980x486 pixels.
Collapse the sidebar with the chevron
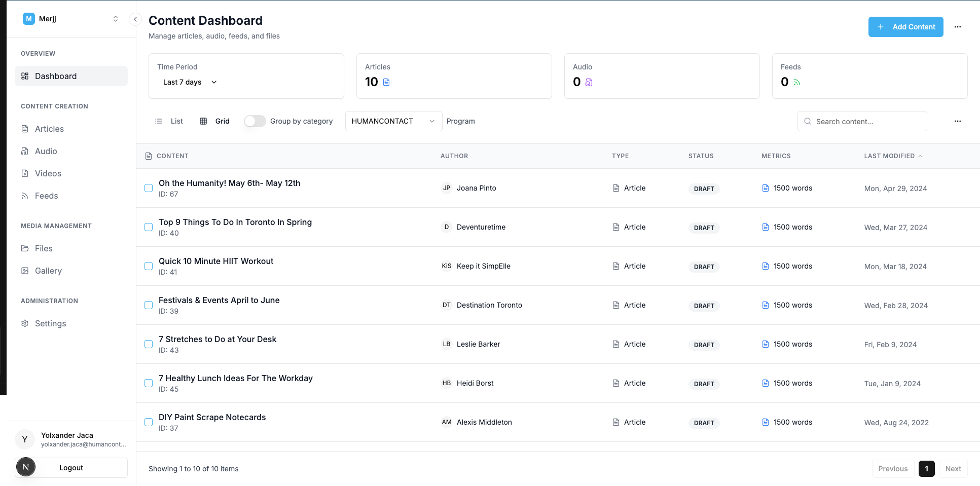135,19
